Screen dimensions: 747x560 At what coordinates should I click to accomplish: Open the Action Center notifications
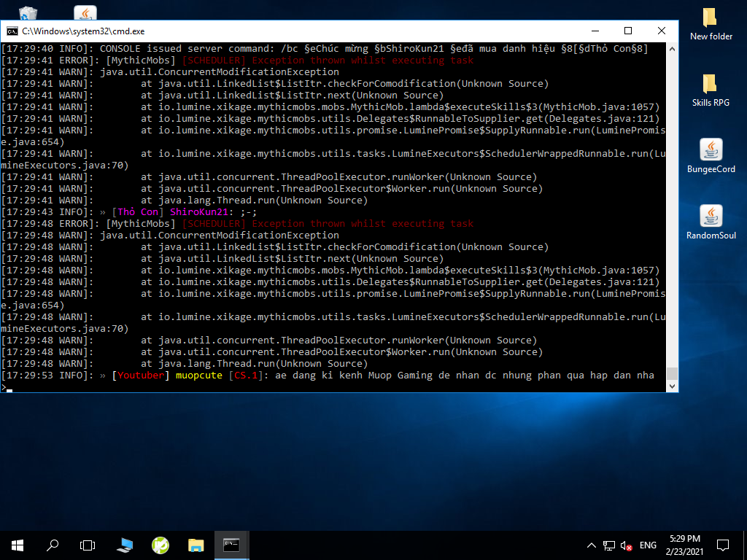(723, 545)
